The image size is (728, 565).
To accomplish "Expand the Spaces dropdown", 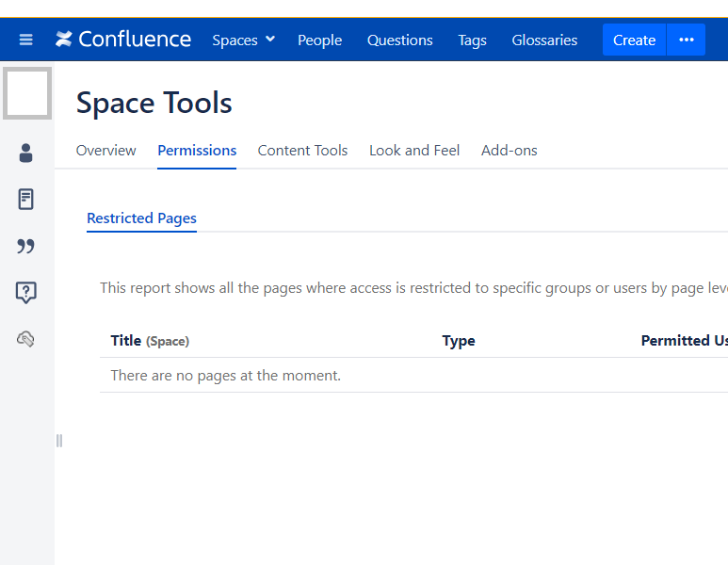I will [243, 40].
